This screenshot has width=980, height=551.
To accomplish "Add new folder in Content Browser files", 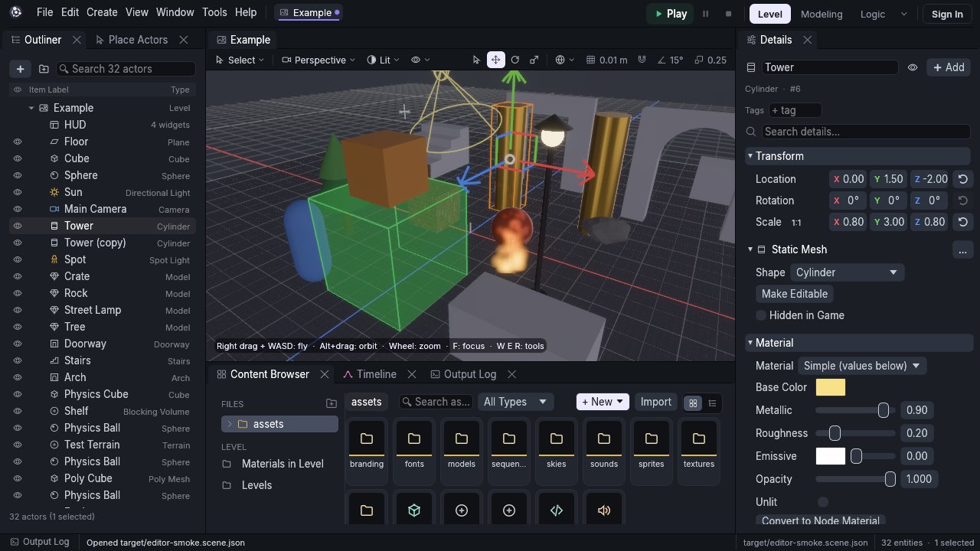I will click(x=331, y=403).
